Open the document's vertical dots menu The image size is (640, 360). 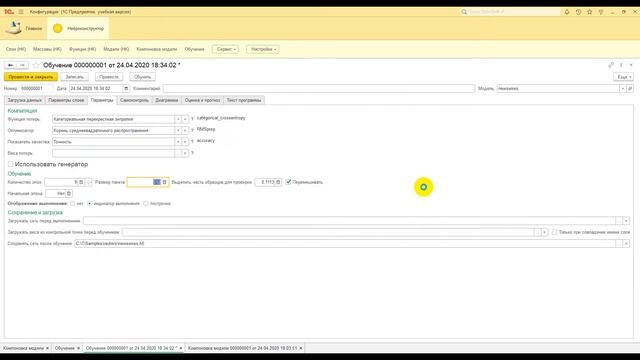621,65
